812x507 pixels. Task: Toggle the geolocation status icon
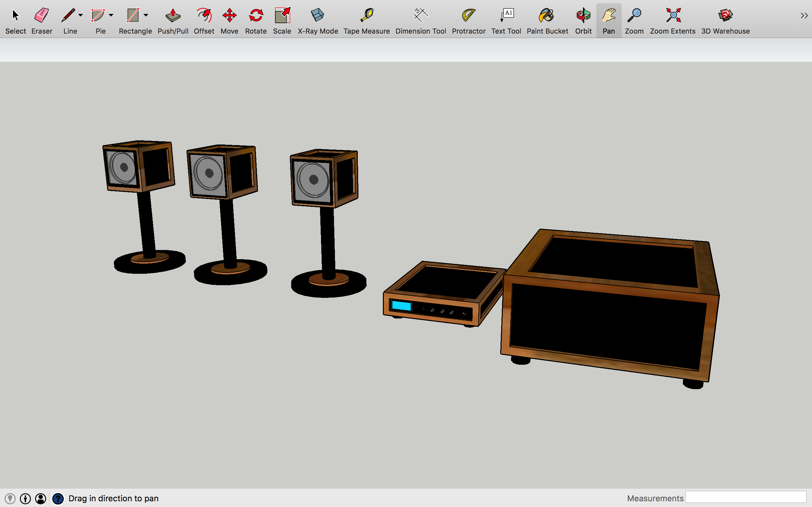click(x=10, y=499)
